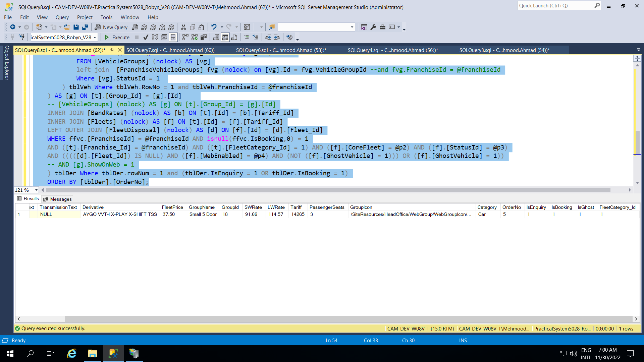Viewport: 644px width, 362px height.
Task: Click the Execute button
Action: point(117,37)
